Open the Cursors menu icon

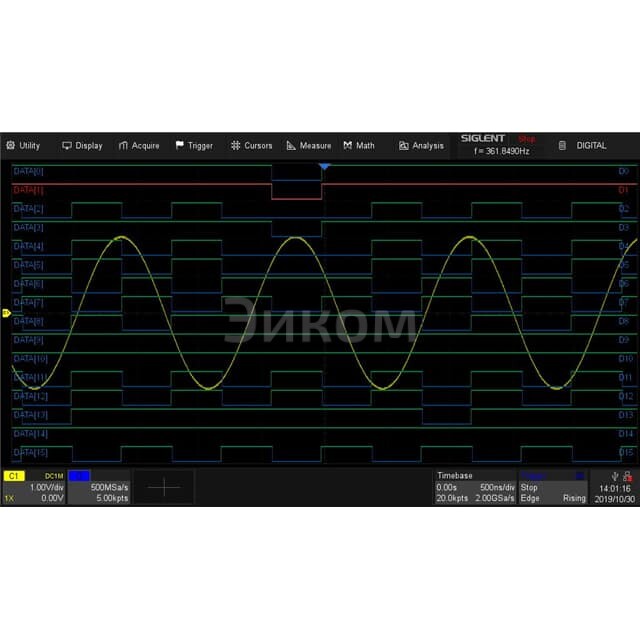tap(236, 146)
